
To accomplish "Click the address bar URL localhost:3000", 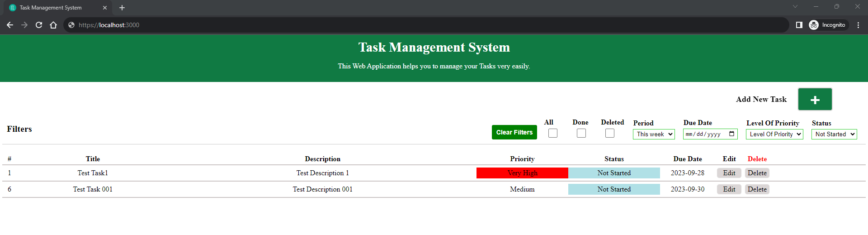I will (x=109, y=25).
